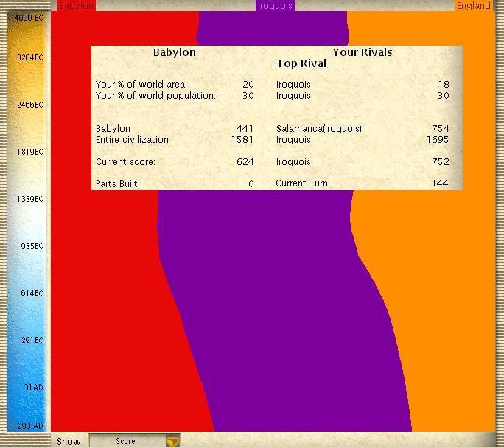504x447 pixels.
Task: Select the Babylon label at top
Action: tap(76, 6)
